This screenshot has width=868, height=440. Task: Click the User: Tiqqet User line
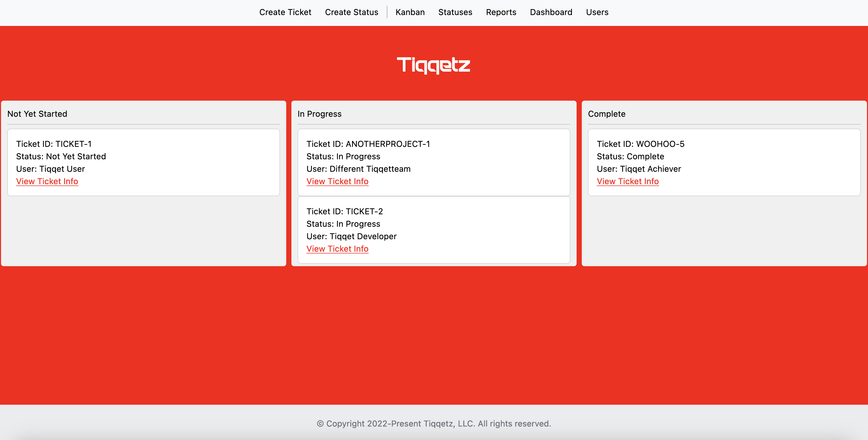51,169
